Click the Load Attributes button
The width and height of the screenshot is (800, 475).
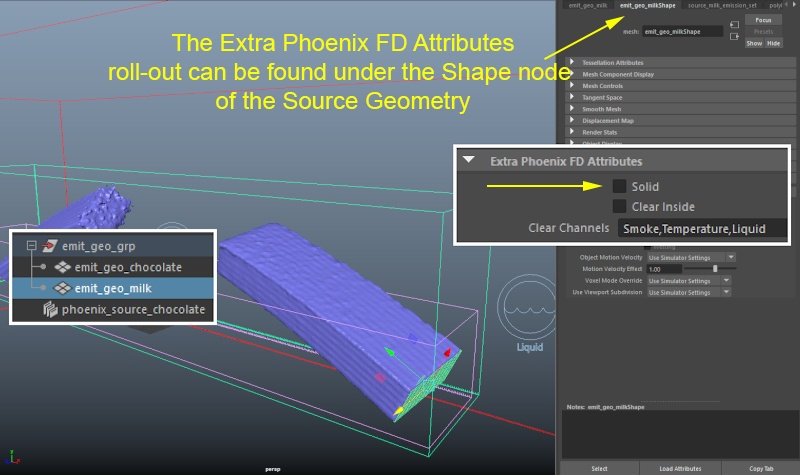point(680,468)
